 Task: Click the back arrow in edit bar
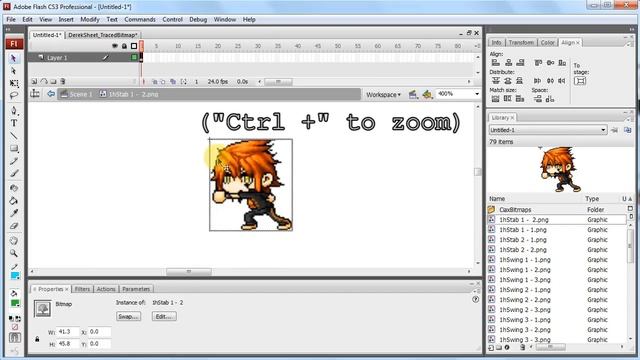51,94
